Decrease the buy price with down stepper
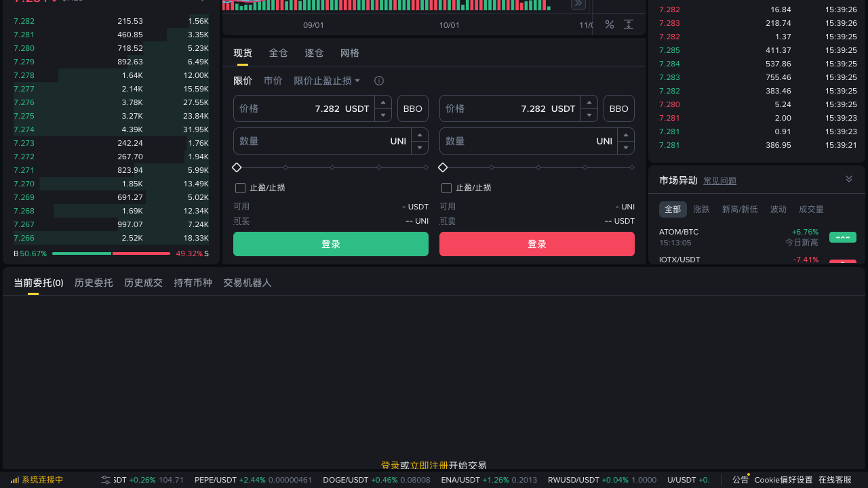 383,115
